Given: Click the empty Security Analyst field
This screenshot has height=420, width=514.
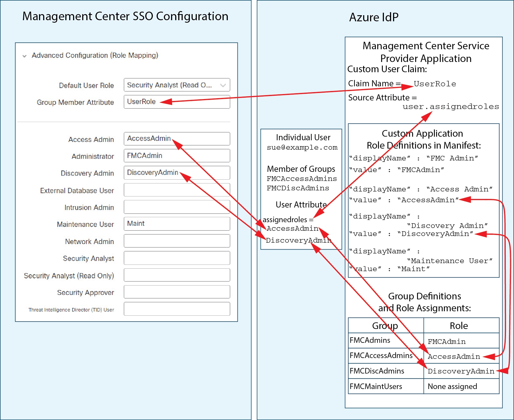Looking at the screenshot, I should tap(177, 258).
